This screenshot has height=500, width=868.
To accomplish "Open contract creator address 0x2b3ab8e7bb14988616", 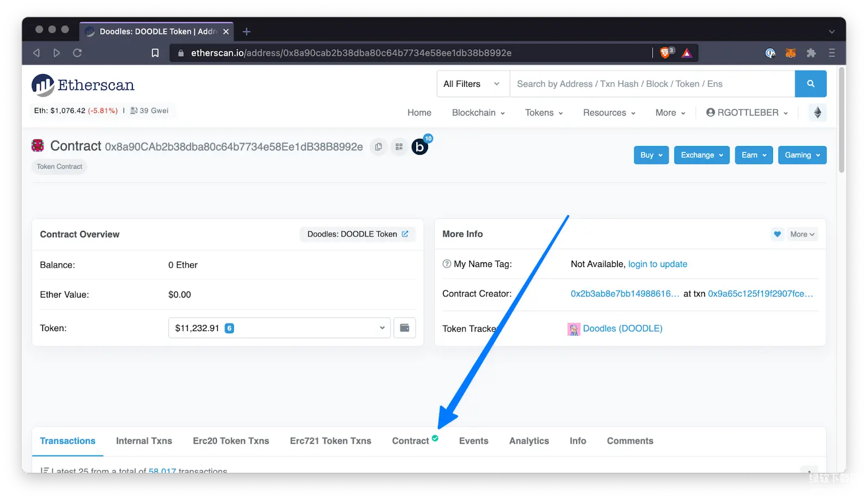I will pos(624,294).
